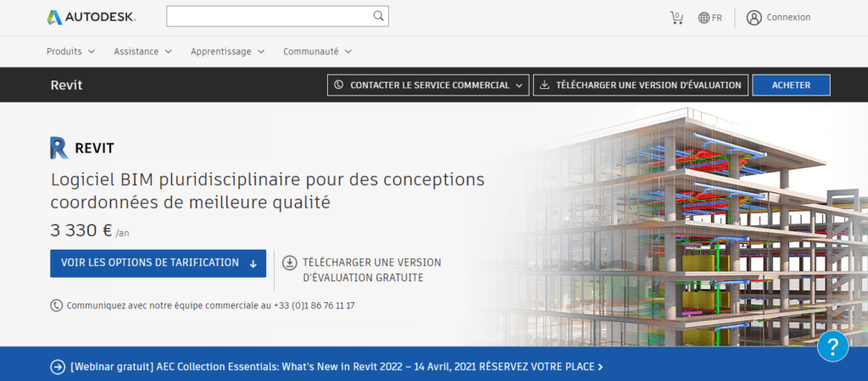This screenshot has height=381, width=868.
Task: Click the blue help question mark button
Action: tap(832, 346)
